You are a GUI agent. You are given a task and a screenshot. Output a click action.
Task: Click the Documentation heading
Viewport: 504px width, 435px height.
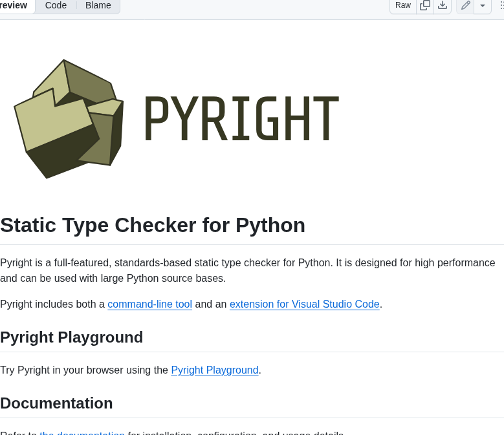(56, 403)
